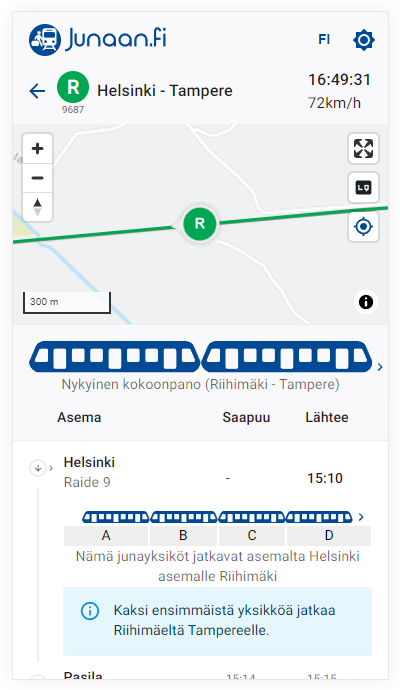
Task: Go back with the left arrow
Action: (37, 91)
